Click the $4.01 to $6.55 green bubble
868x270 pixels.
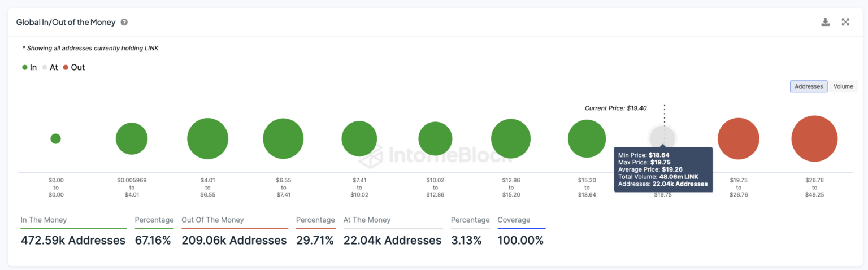[208, 138]
